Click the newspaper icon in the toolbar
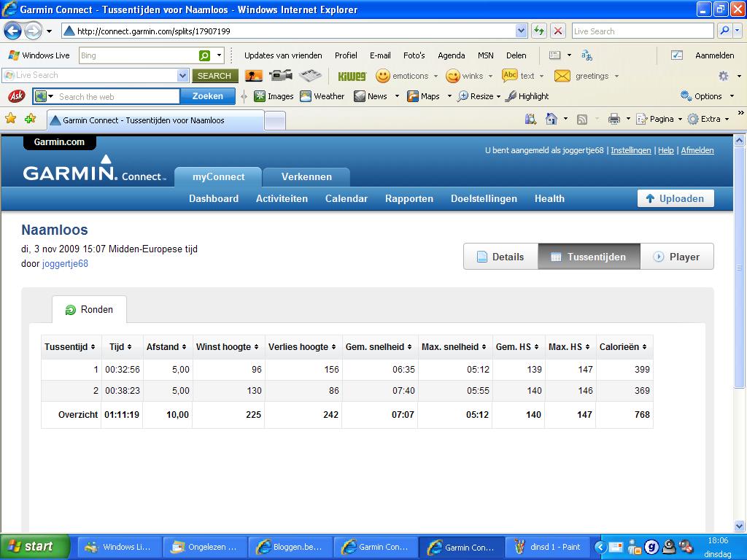This screenshot has height=560, width=747. [x=310, y=75]
